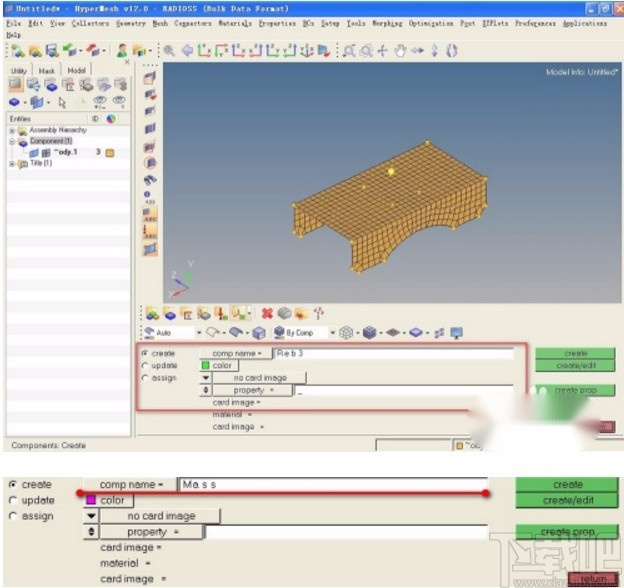
Task: Select the update radio button in upper panel
Action: (145, 366)
